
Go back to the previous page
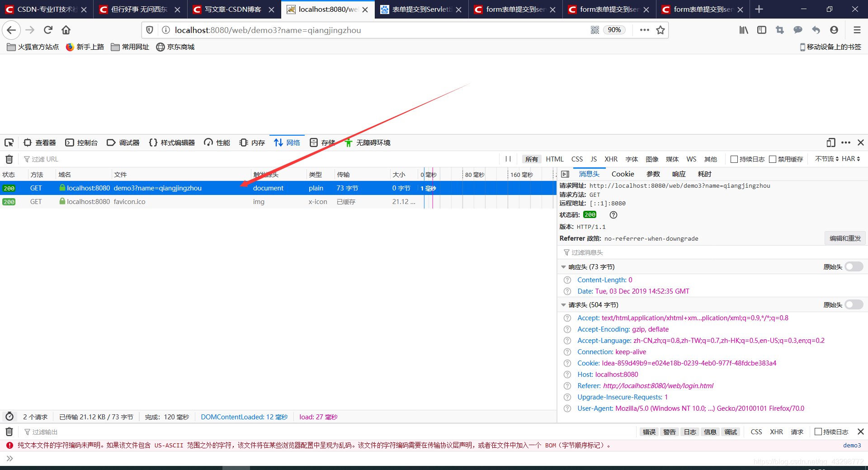point(11,30)
